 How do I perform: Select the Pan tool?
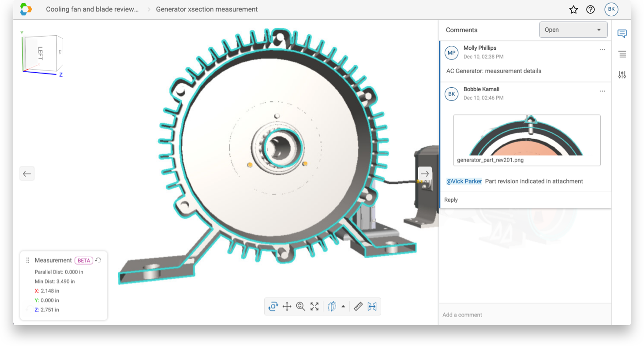click(287, 307)
